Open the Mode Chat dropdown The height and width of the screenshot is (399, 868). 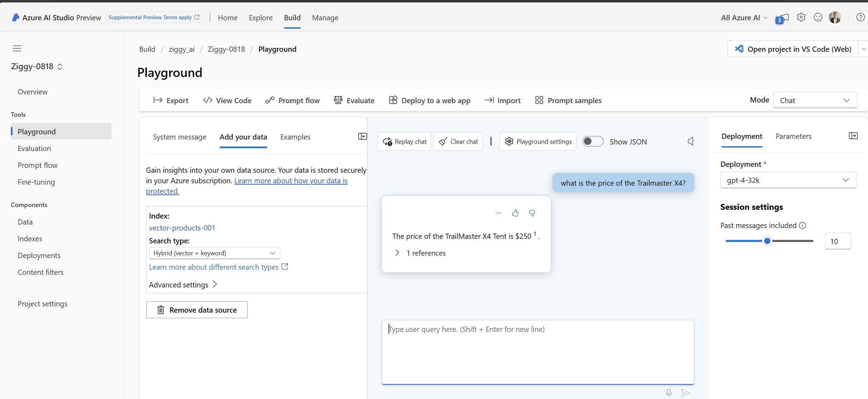click(815, 100)
